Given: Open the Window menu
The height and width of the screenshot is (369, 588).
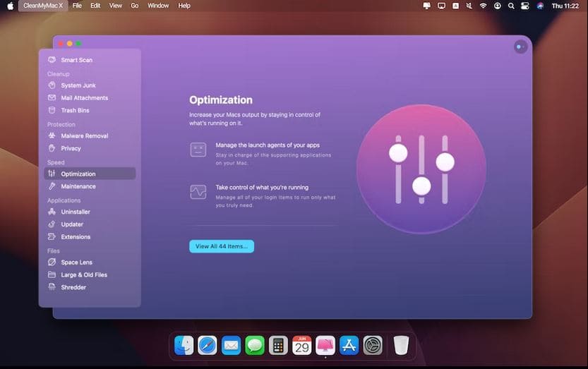Looking at the screenshot, I should point(158,6).
